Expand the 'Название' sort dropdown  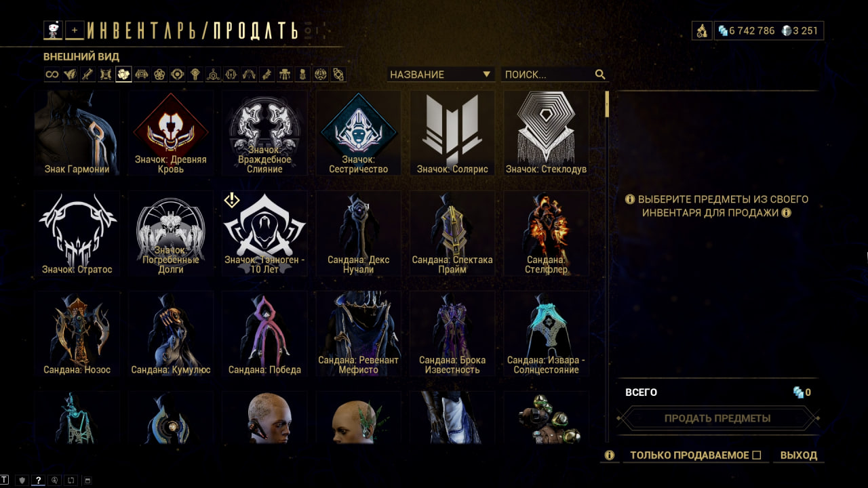pos(441,75)
